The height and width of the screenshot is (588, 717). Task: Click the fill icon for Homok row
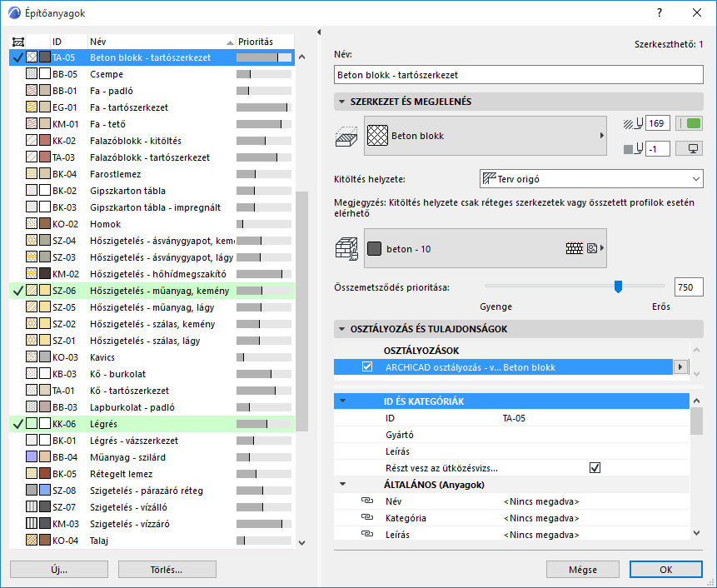click(32, 224)
